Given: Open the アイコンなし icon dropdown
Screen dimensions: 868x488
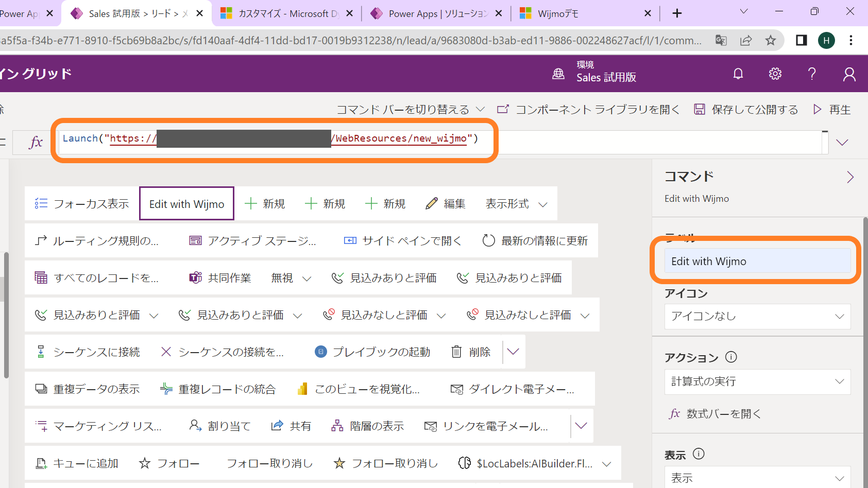Looking at the screenshot, I should point(757,316).
